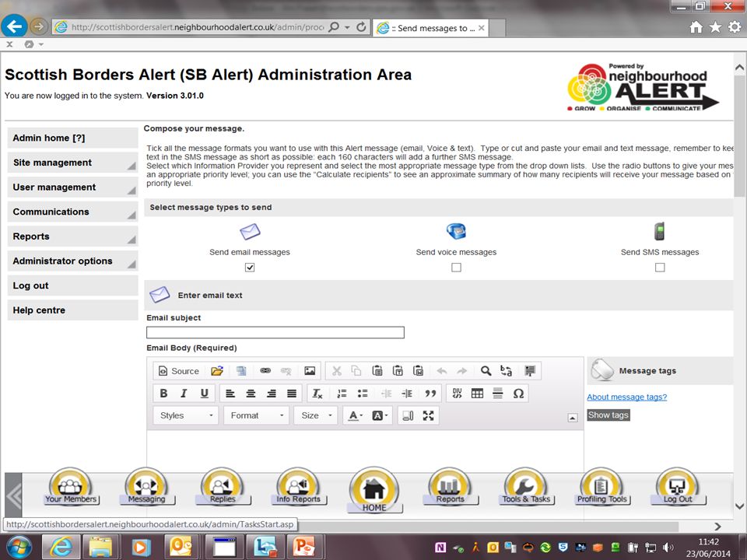Open Replies in the bottom dock
Screen dimensions: 747x560
click(223, 487)
